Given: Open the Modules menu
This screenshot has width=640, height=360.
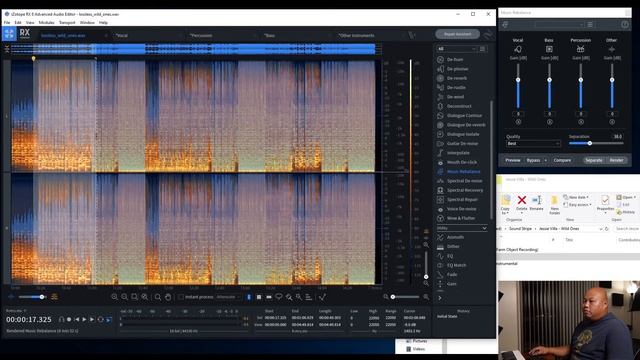Looking at the screenshot, I should pos(47,23).
